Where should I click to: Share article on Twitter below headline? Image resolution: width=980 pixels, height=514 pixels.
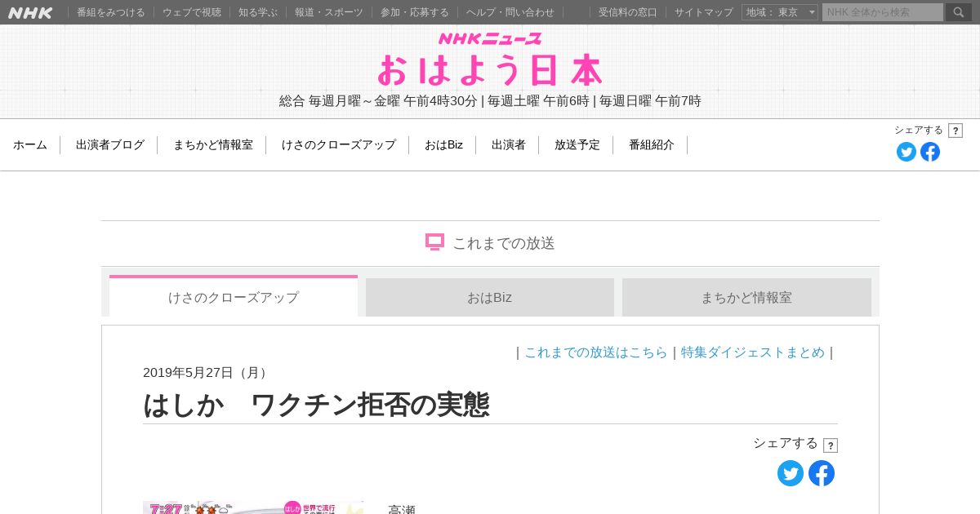pos(791,473)
